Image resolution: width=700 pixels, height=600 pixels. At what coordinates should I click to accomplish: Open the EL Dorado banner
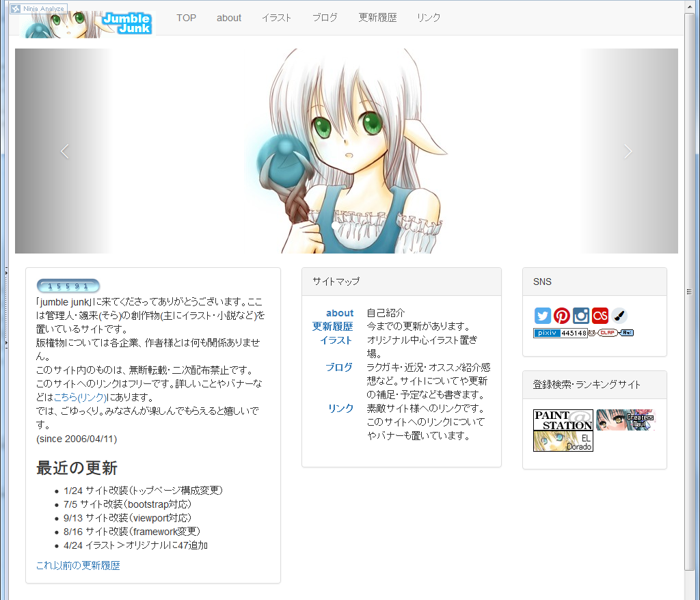click(x=563, y=441)
